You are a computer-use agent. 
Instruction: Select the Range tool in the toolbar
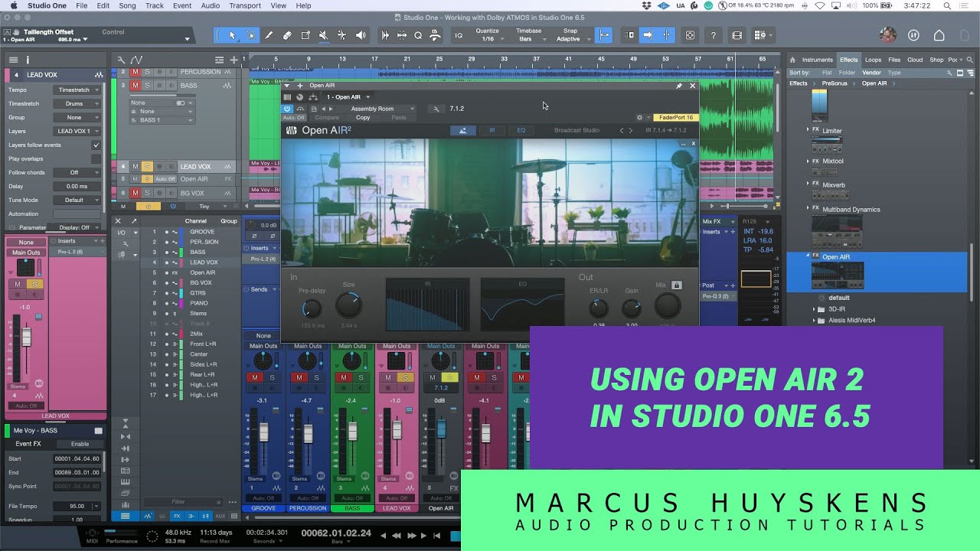pyautogui.click(x=250, y=35)
